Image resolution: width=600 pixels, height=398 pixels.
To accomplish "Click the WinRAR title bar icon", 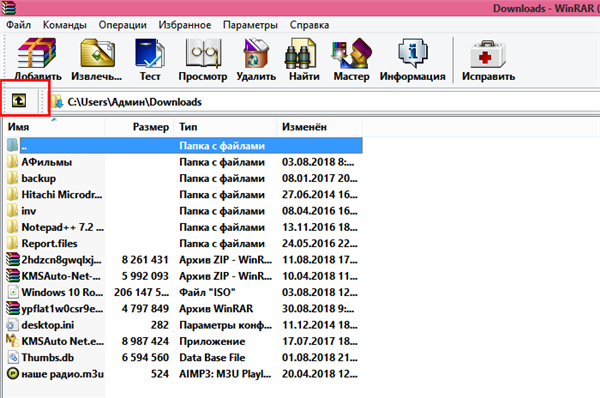I will pyautogui.click(x=8, y=8).
